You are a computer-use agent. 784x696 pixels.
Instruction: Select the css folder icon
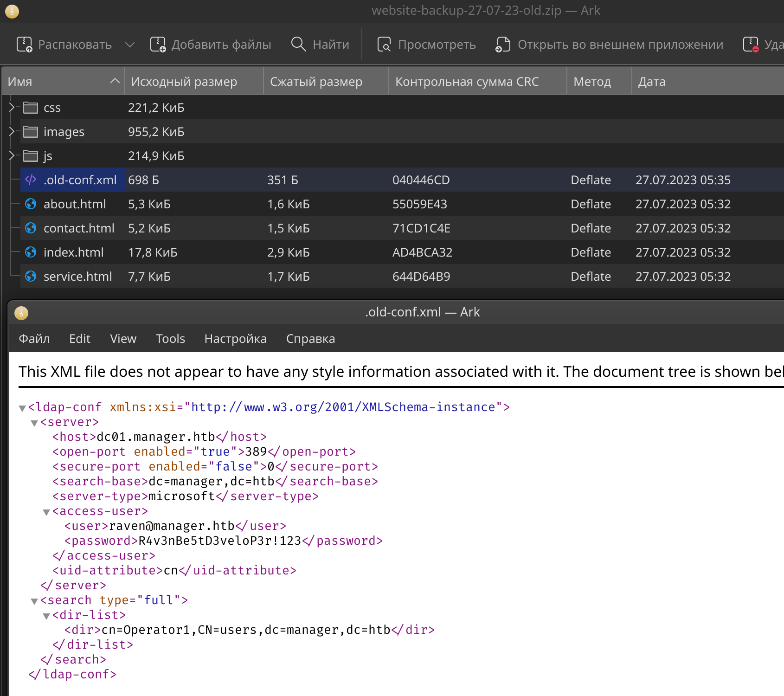coord(31,108)
